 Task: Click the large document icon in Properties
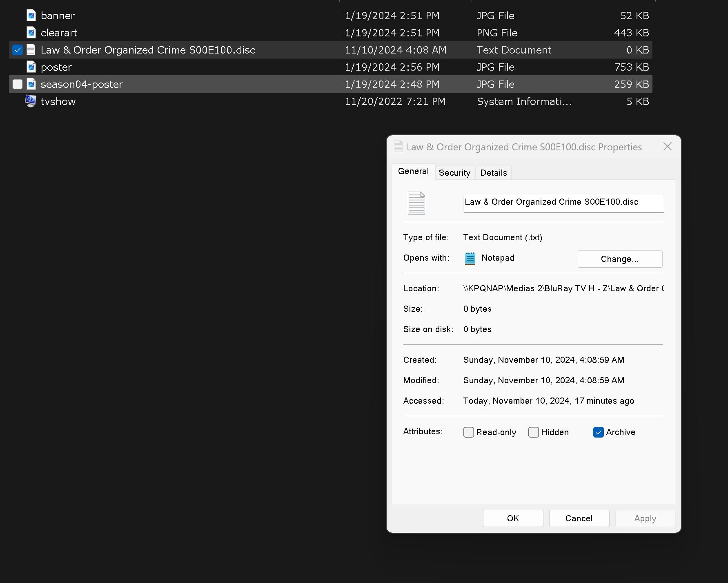pos(416,203)
